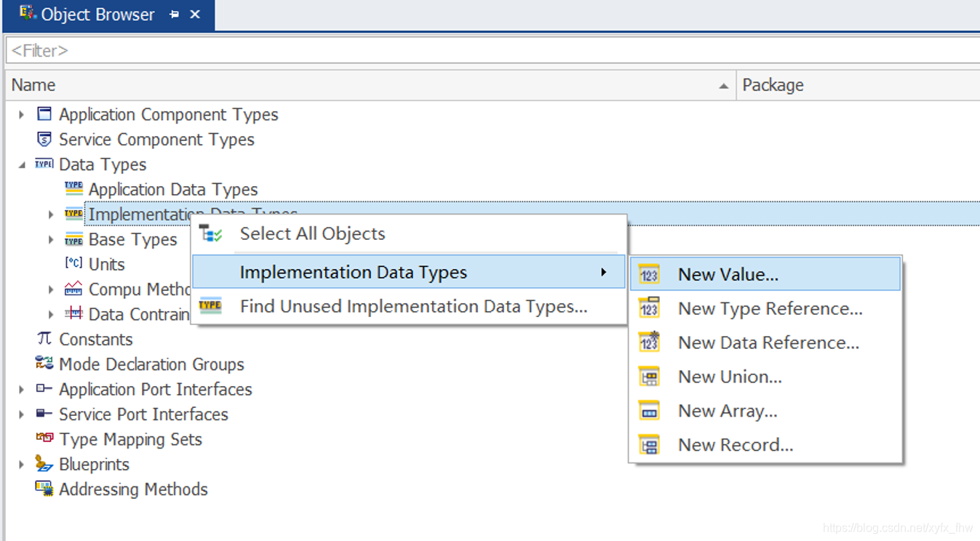Choose New Record from submenu
The image size is (980, 541).
[765, 445]
